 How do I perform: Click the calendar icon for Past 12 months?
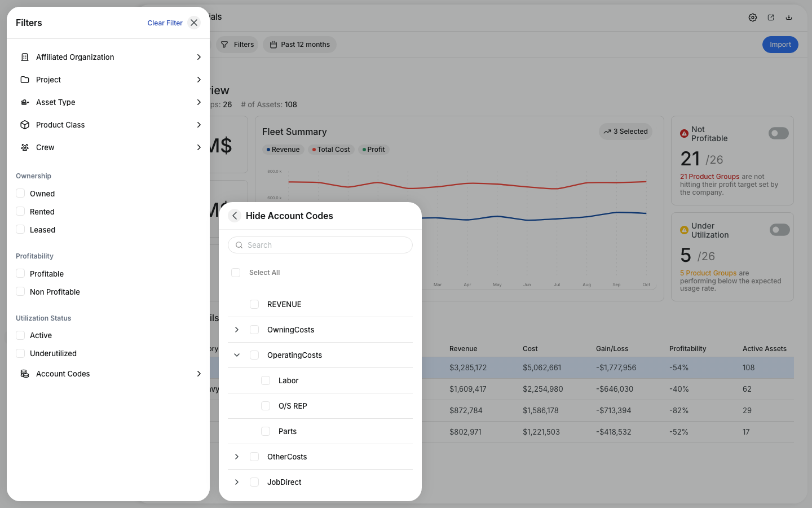[x=273, y=45]
